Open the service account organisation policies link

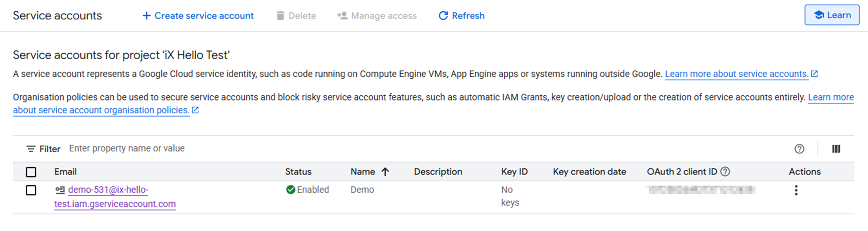click(x=101, y=110)
